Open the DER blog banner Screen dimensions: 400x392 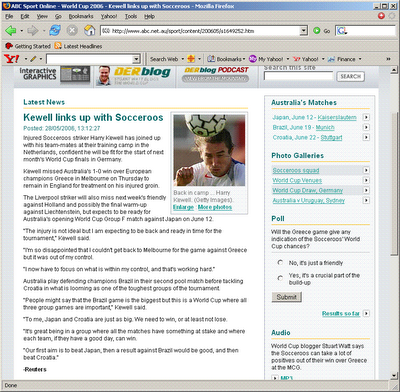coord(134,76)
